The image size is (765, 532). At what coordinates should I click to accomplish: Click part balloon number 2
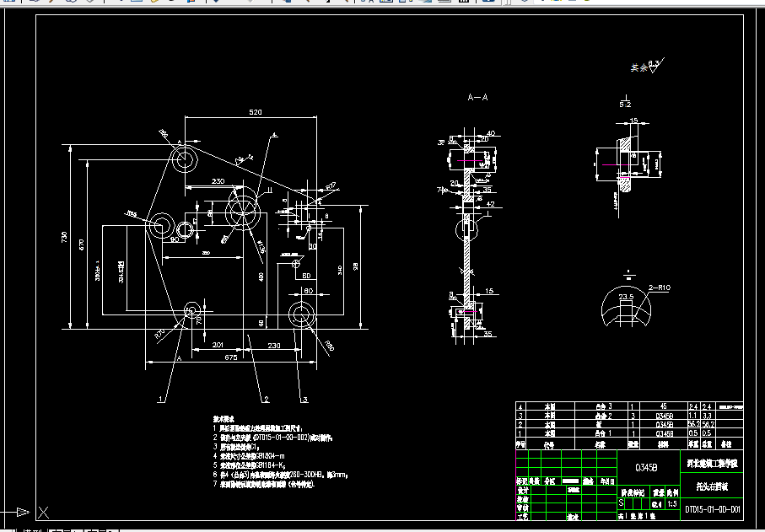tap(266, 400)
